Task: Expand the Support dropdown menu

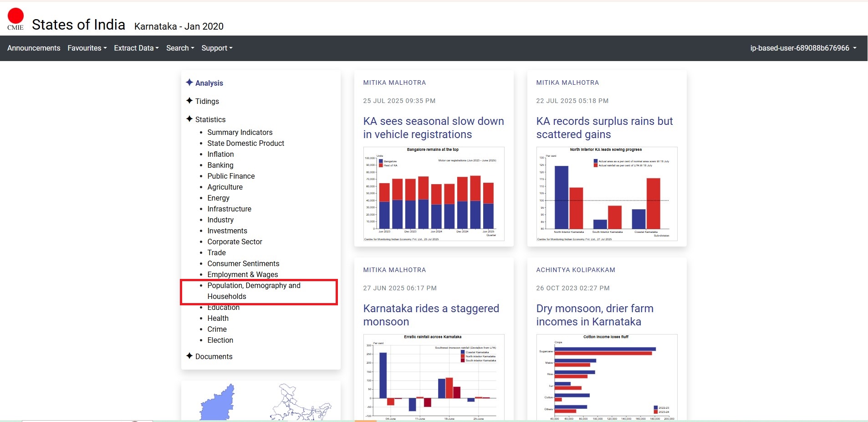Action: [x=217, y=48]
